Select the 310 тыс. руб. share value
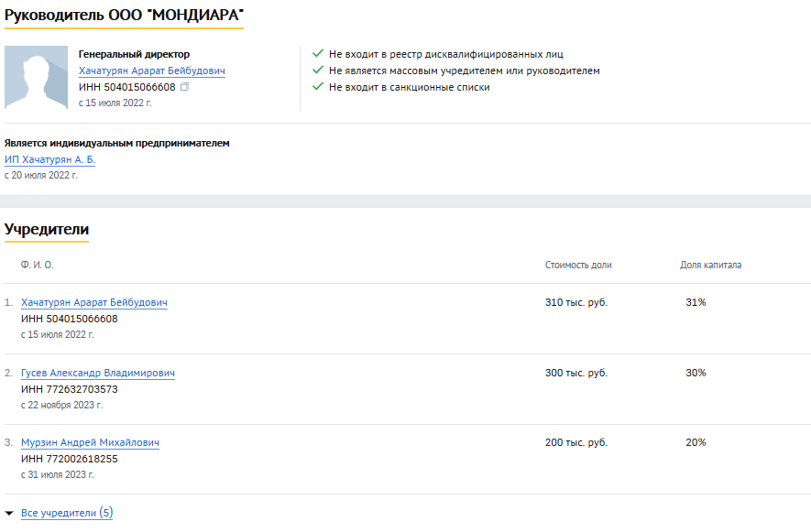811x532 pixels. click(576, 302)
